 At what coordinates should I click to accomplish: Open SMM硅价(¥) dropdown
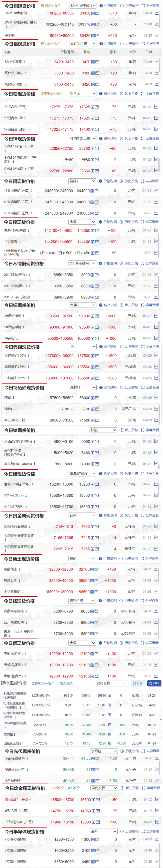(82, 473)
